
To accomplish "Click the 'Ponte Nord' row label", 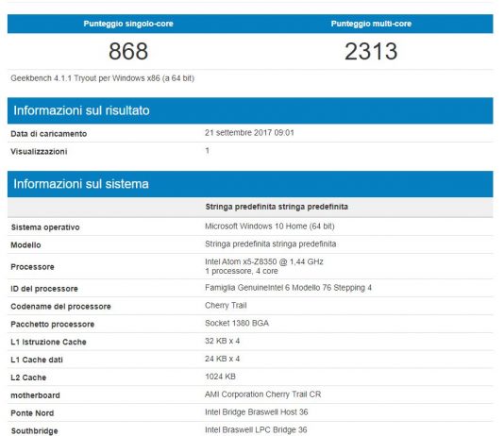I will (x=32, y=413).
